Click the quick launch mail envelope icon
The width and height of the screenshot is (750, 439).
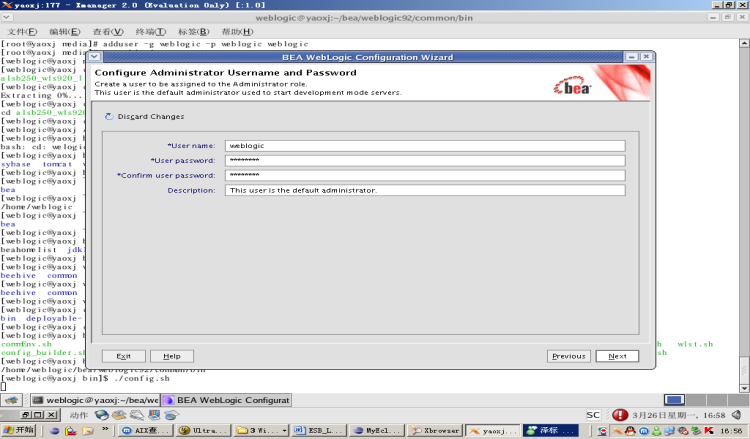tap(87, 430)
